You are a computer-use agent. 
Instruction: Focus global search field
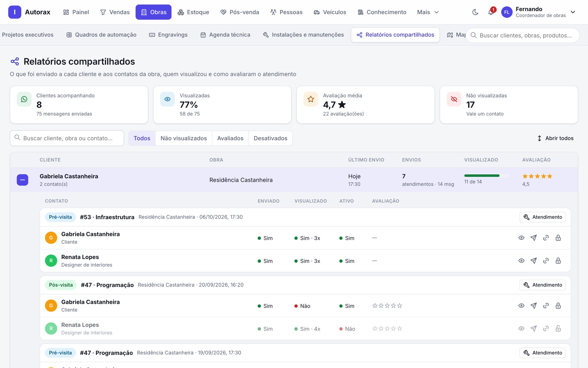tap(522, 35)
